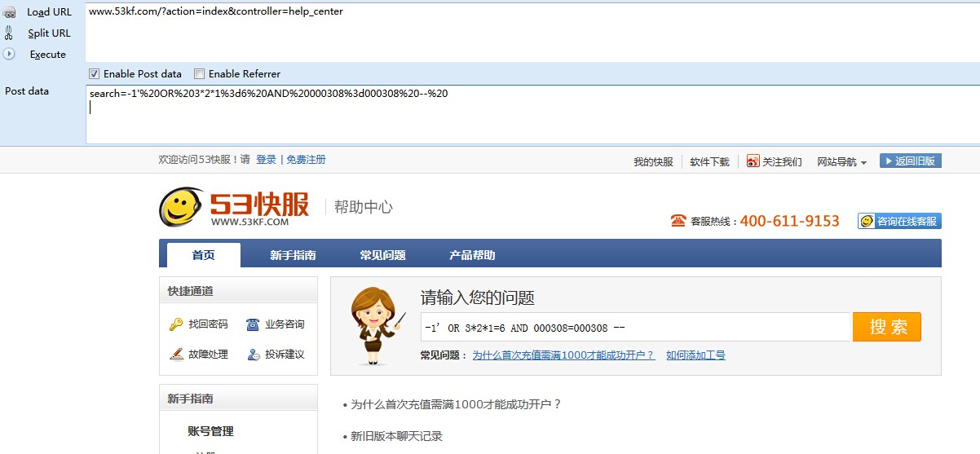This screenshot has width=980, height=454.
Task: Click the Execute play icon
Action: (x=9, y=54)
